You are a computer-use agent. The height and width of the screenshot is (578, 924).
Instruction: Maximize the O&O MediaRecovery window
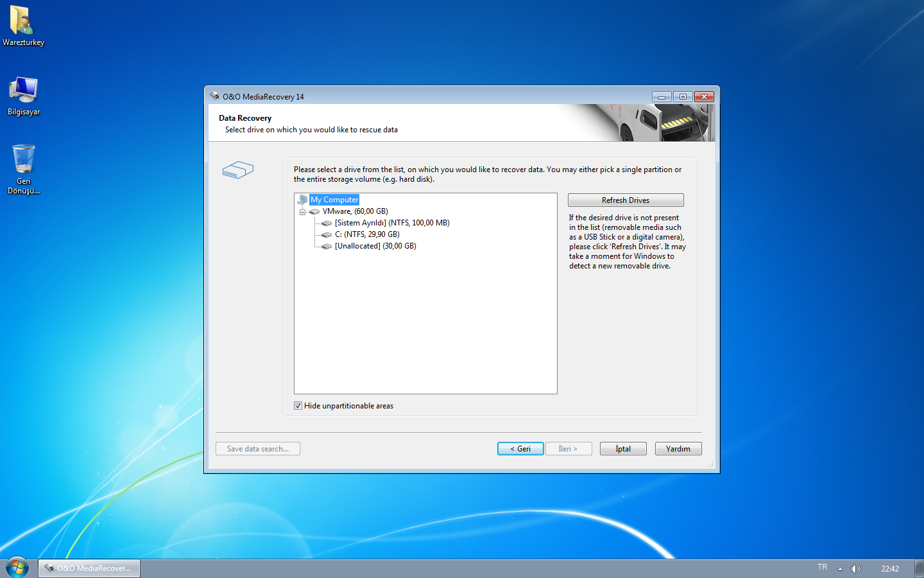(683, 96)
